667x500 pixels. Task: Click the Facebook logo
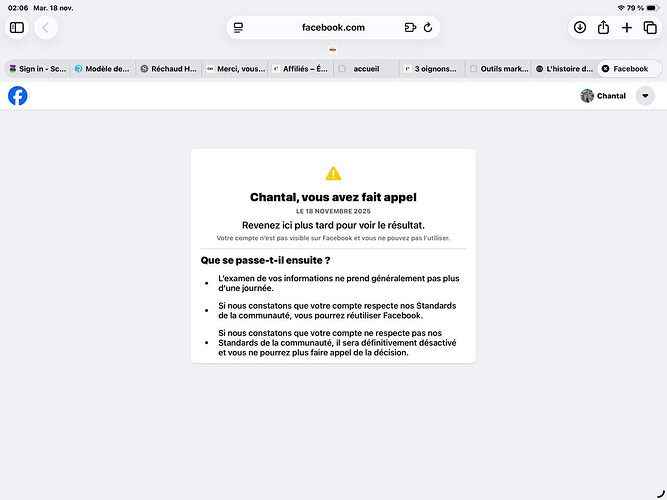18,96
